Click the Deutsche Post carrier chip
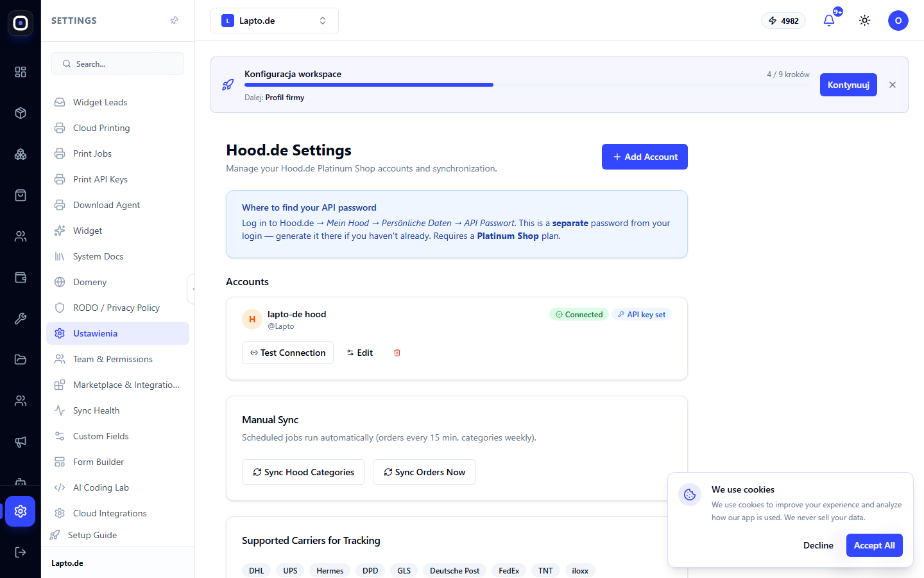 [454, 570]
